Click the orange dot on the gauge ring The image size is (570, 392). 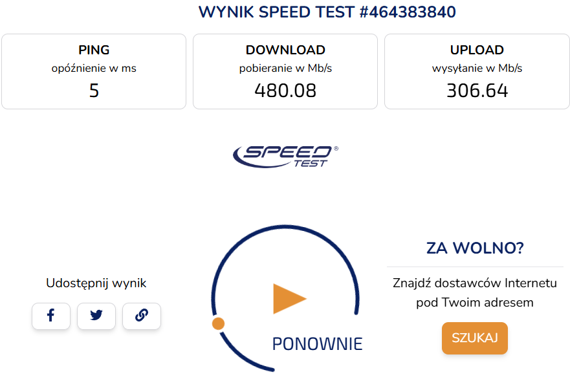(x=219, y=323)
